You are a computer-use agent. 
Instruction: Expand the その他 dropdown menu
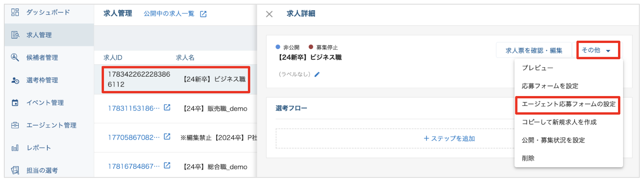(597, 50)
